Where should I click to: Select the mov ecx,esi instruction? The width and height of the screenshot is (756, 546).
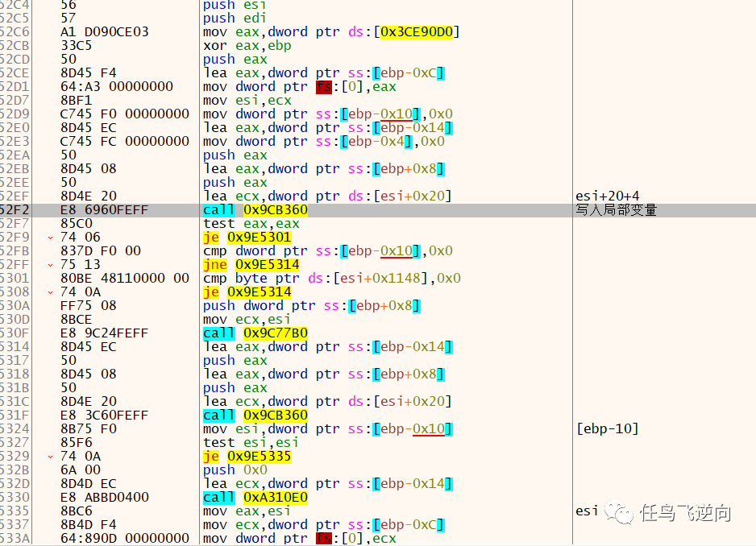point(247,320)
